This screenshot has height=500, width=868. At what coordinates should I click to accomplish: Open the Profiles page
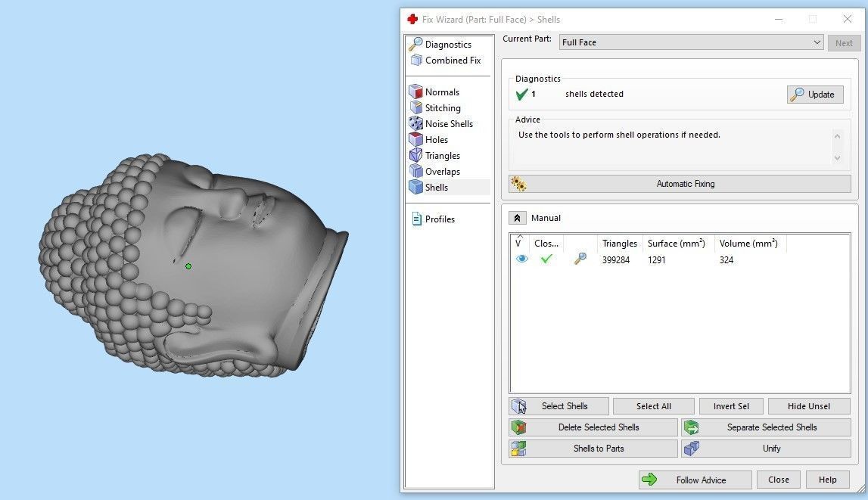[433, 219]
